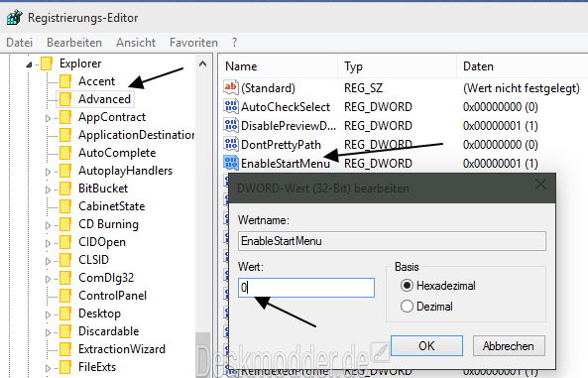Screen dimensions: 588x378
Task: Expand the FileExts tree node
Action: tap(48, 368)
